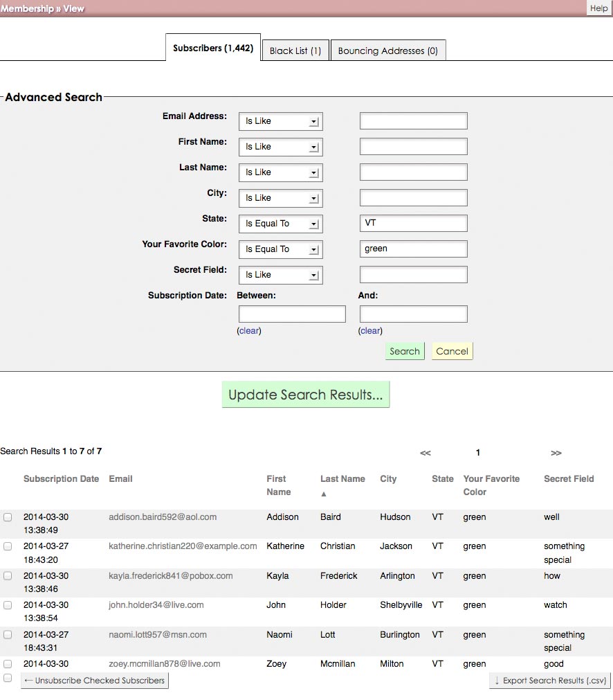Open Last Name match type dropdown
Image resolution: width=613 pixels, height=700 pixels.
coord(281,172)
